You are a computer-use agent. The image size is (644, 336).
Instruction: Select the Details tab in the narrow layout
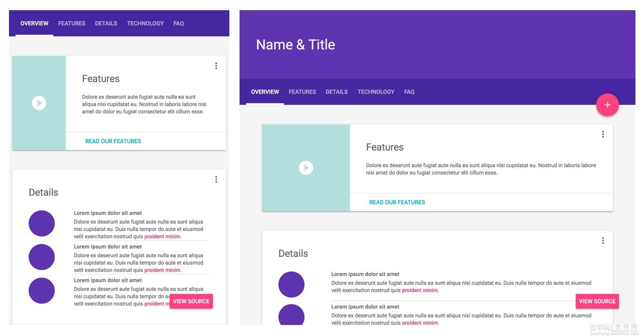pyautogui.click(x=106, y=24)
